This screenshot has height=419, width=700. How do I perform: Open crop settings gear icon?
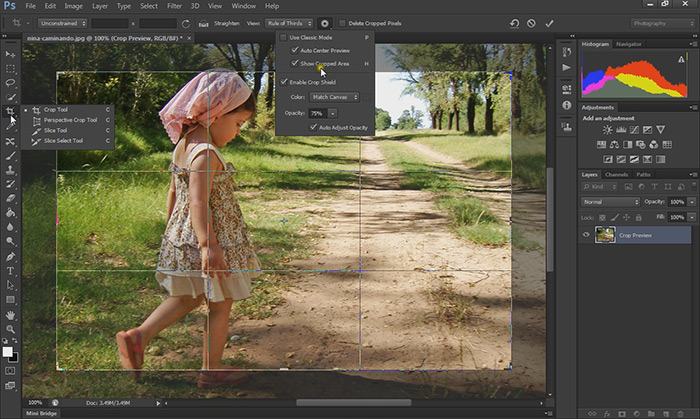point(325,22)
